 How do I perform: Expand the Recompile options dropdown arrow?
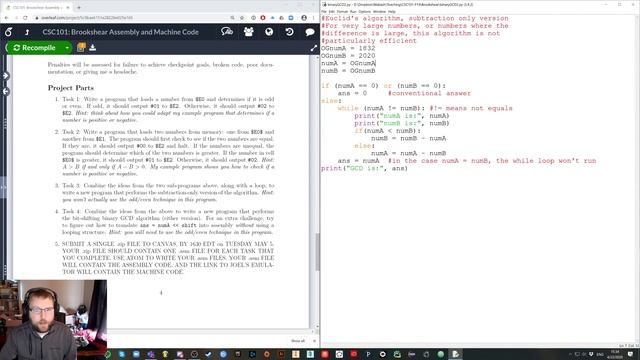[x=67, y=48]
